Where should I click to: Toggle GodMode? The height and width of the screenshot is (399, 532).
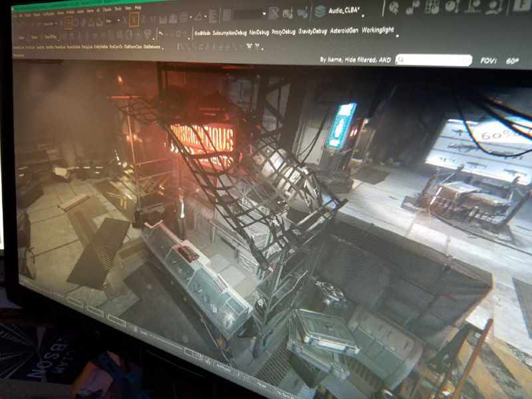(x=203, y=33)
